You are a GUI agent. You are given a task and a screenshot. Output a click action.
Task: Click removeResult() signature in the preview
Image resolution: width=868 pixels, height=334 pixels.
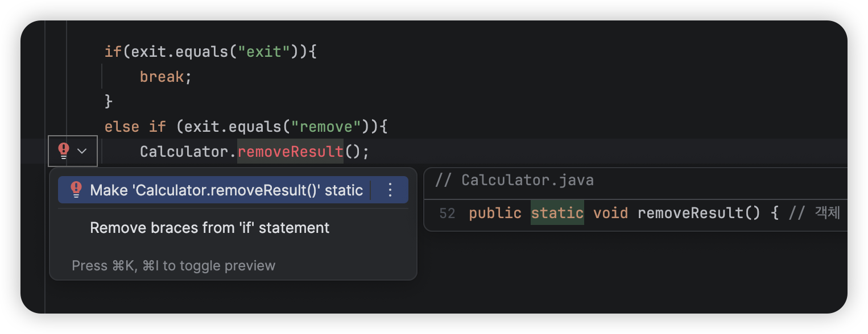coord(697,212)
